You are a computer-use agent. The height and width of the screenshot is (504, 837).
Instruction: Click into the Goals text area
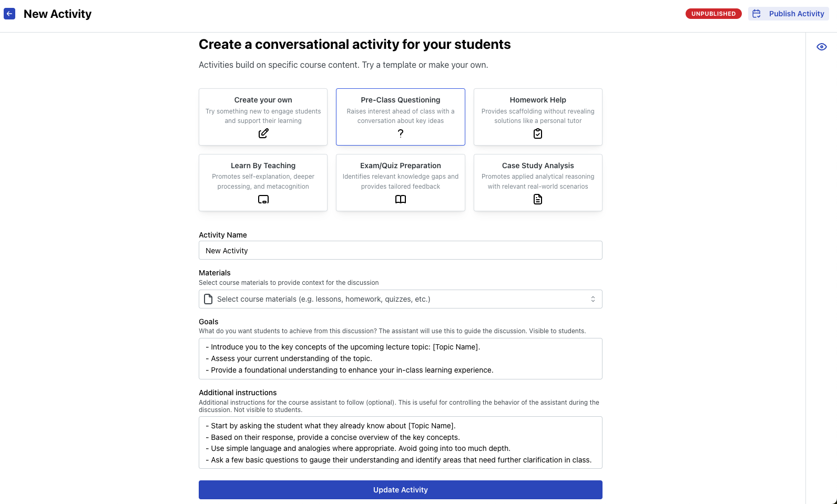pyautogui.click(x=400, y=358)
